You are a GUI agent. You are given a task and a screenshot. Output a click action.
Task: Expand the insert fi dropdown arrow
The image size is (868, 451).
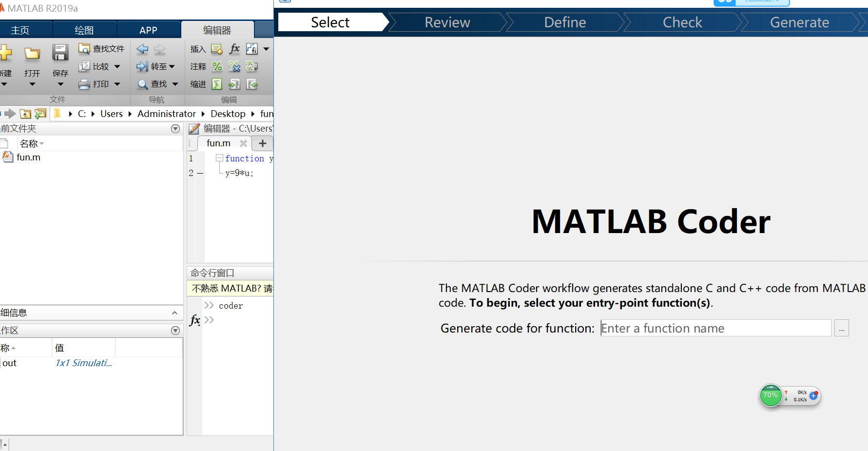pos(266,49)
